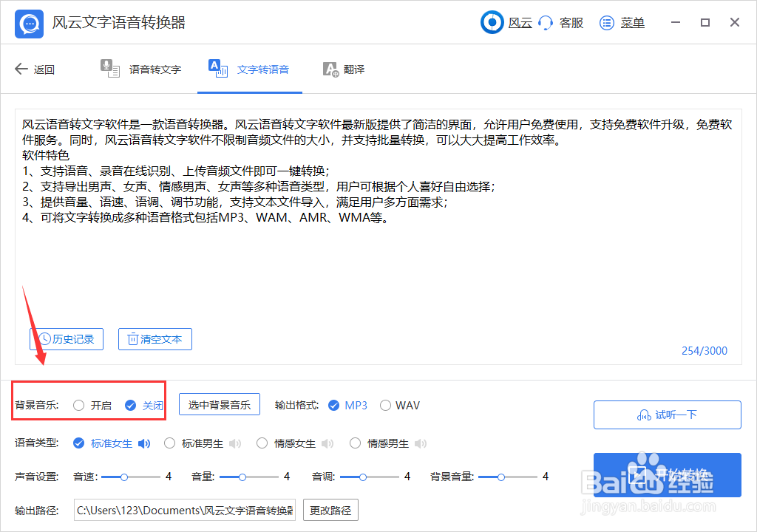Screen dimensions: 757x532
Task: Select 情感女生 voice type
Action: point(262,443)
